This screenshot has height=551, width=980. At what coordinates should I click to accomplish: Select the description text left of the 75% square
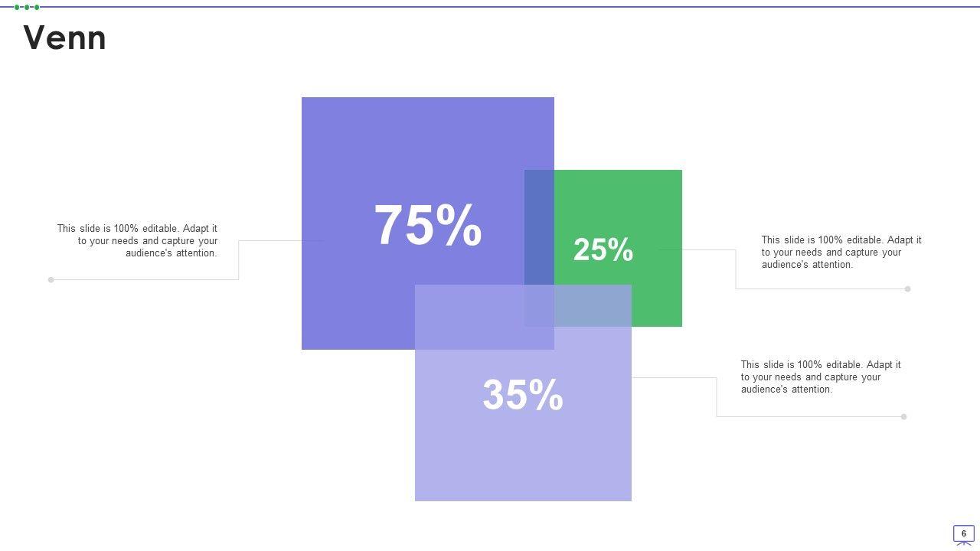click(137, 240)
